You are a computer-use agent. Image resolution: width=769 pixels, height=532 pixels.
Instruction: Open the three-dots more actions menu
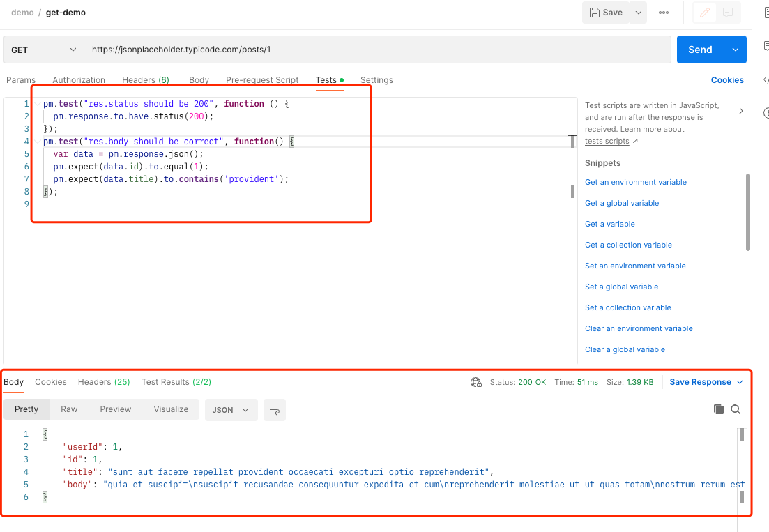(x=664, y=13)
